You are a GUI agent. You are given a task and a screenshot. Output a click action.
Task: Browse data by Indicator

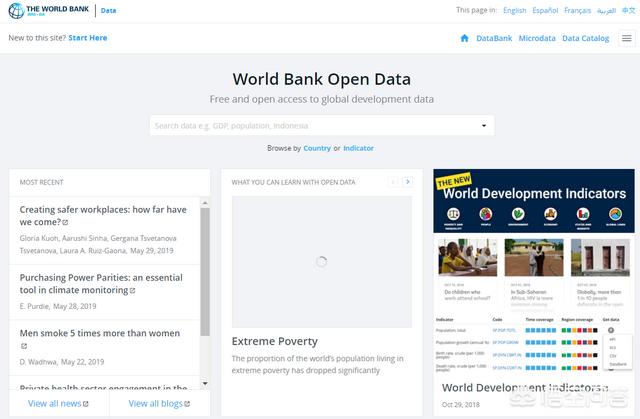pos(358,148)
